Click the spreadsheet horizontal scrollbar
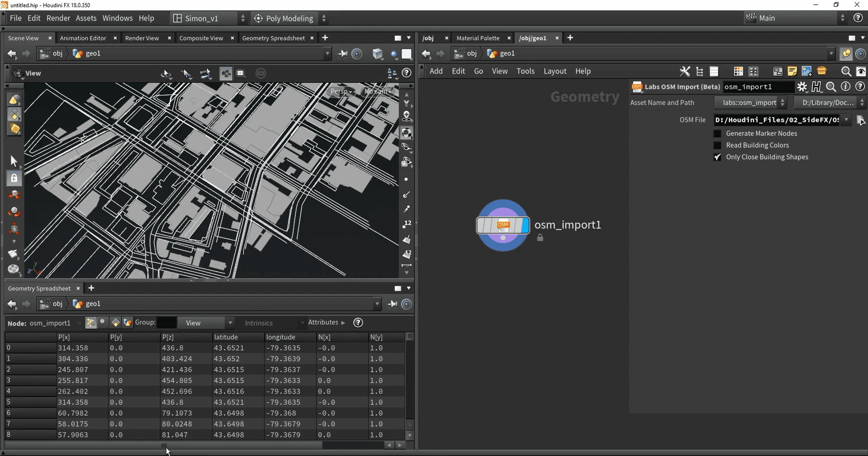Viewport: 868px width, 456px height. 163,445
